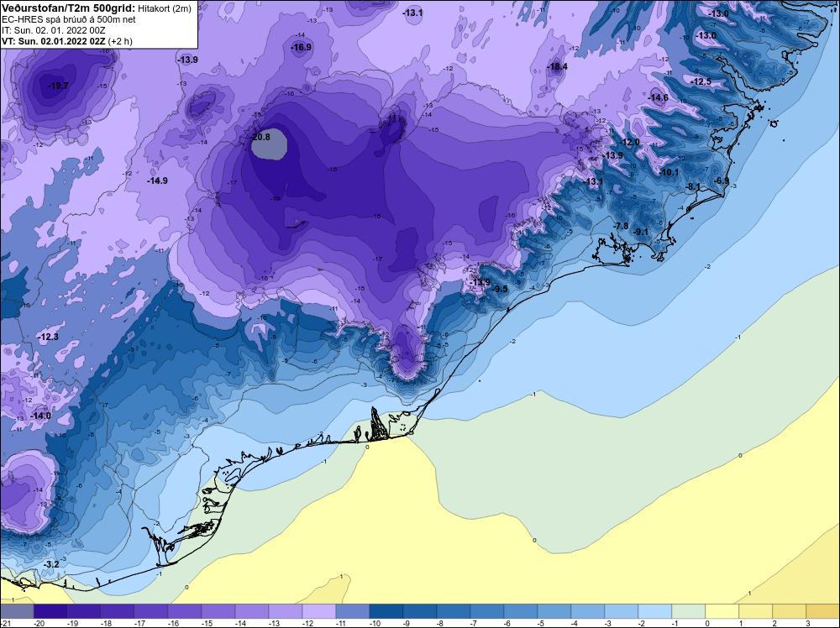Select the -18.4 temperature label

pyautogui.click(x=557, y=67)
